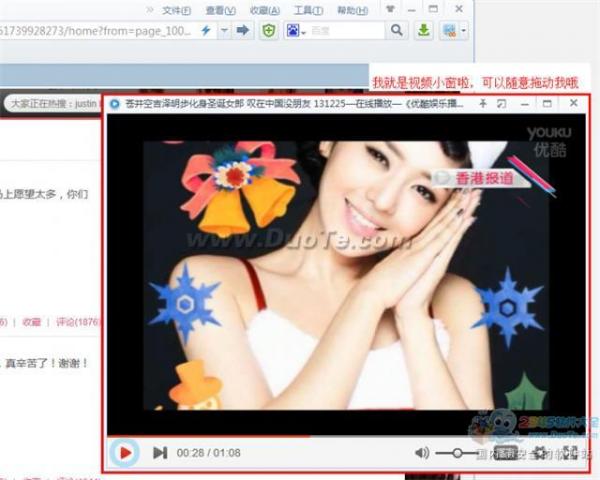Viewport: 600px width, 480px height.
Task: Click the video picture area
Action: click(346, 275)
